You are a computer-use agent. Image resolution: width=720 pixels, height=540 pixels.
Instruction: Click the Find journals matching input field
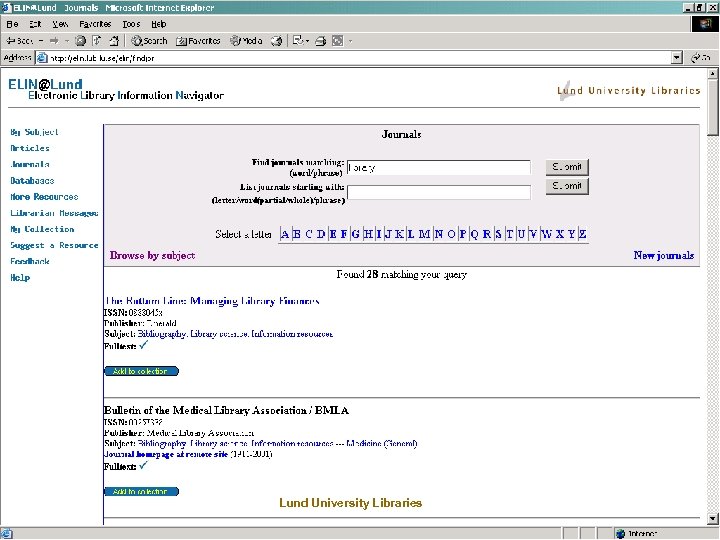[x=439, y=168]
